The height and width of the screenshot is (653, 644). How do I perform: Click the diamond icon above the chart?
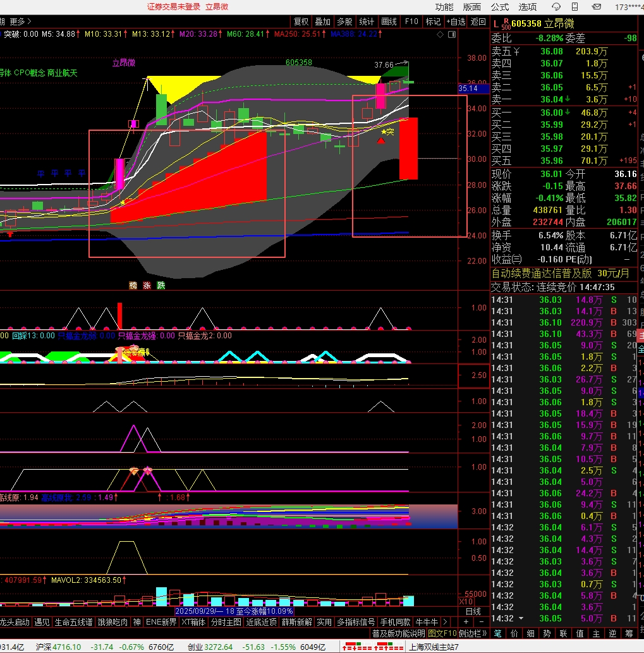tap(440, 35)
